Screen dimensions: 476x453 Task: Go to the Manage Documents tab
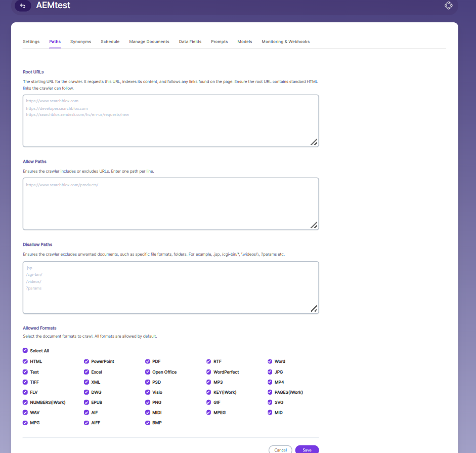149,42
